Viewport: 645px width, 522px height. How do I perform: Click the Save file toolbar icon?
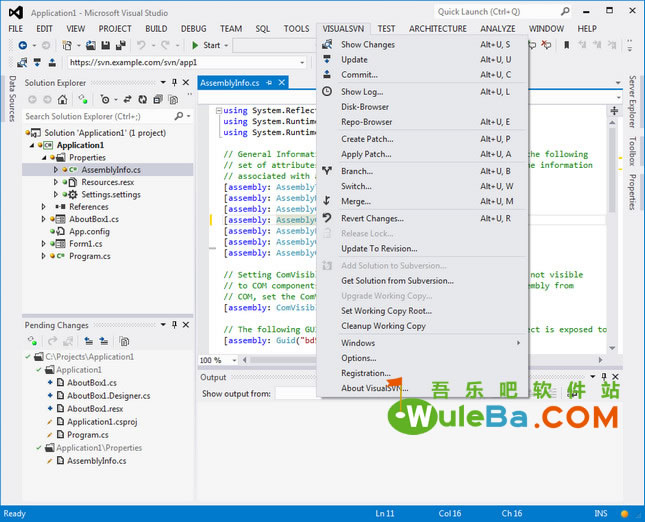106,45
